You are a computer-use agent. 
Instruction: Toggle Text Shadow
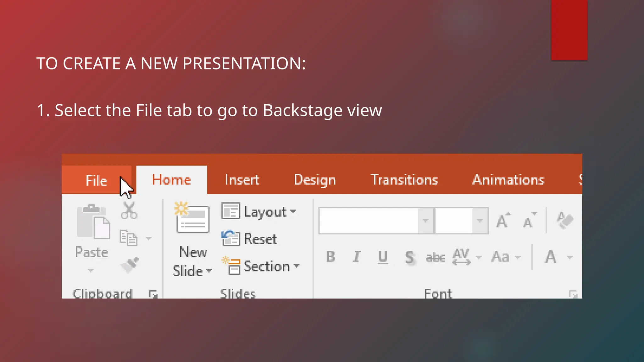pos(410,258)
